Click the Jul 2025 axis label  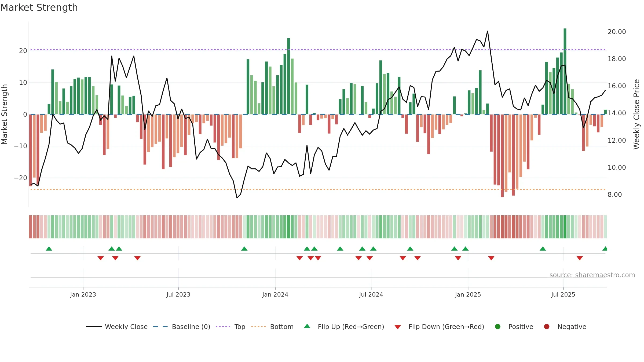[x=563, y=294]
